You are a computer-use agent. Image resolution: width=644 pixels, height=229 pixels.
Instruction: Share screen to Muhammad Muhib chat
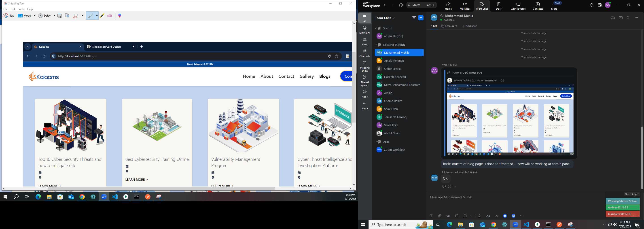[621, 18]
